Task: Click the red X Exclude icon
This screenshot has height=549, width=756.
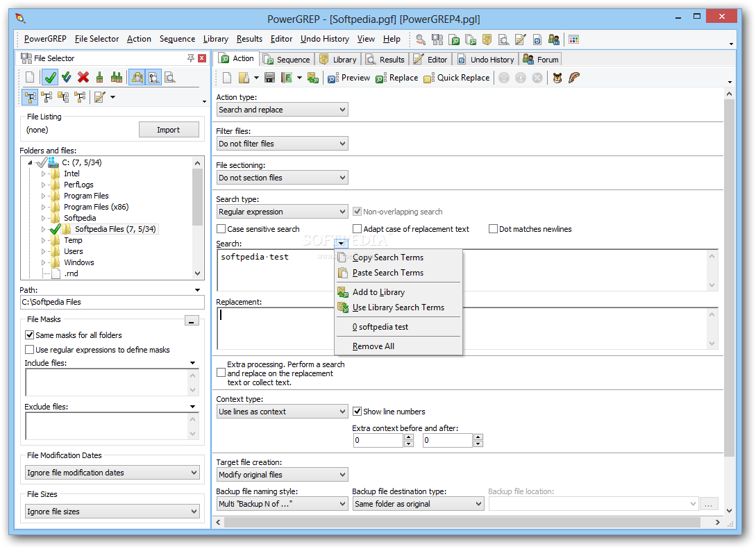Action: (x=83, y=77)
